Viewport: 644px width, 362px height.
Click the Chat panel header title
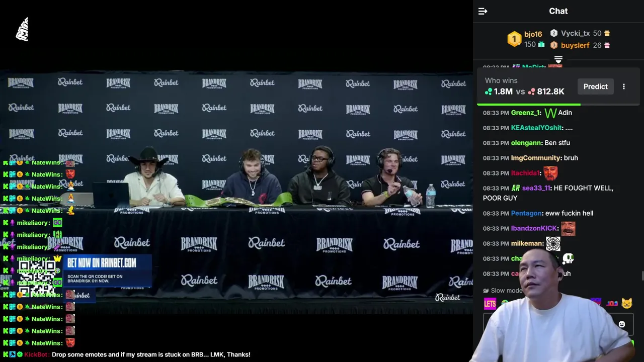tap(558, 11)
